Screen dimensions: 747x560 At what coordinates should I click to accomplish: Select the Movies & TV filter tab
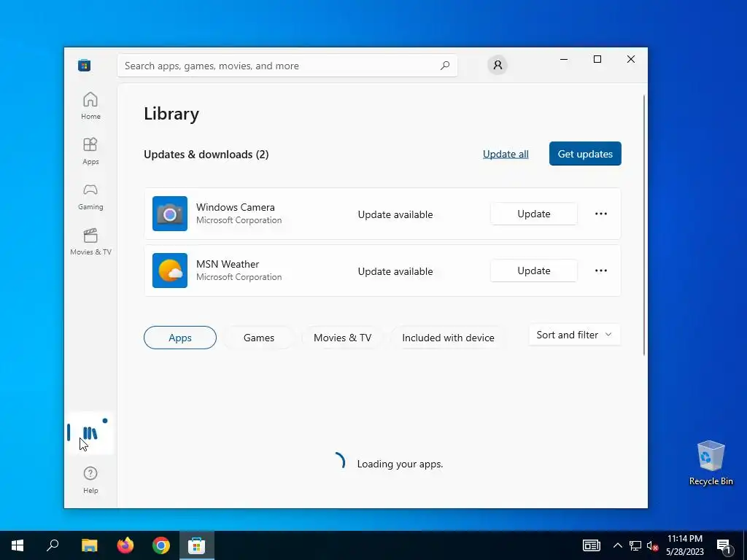tap(342, 338)
